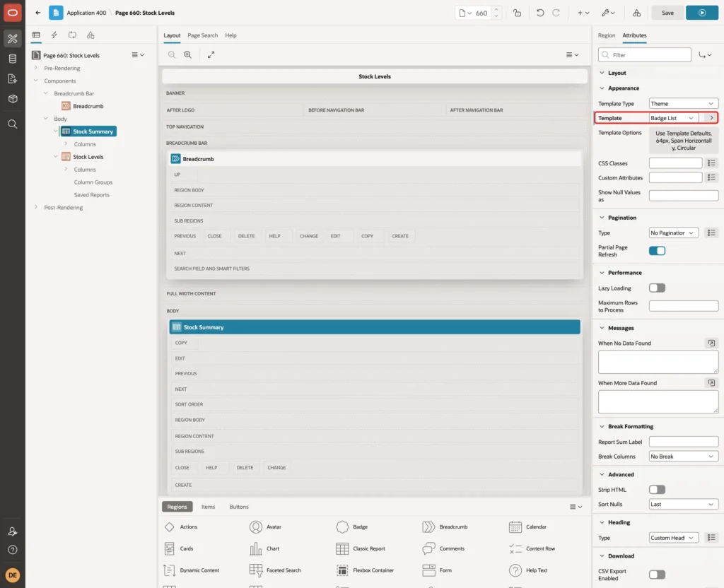Click the lock page icon
The height and width of the screenshot is (588, 724).
coord(517,13)
